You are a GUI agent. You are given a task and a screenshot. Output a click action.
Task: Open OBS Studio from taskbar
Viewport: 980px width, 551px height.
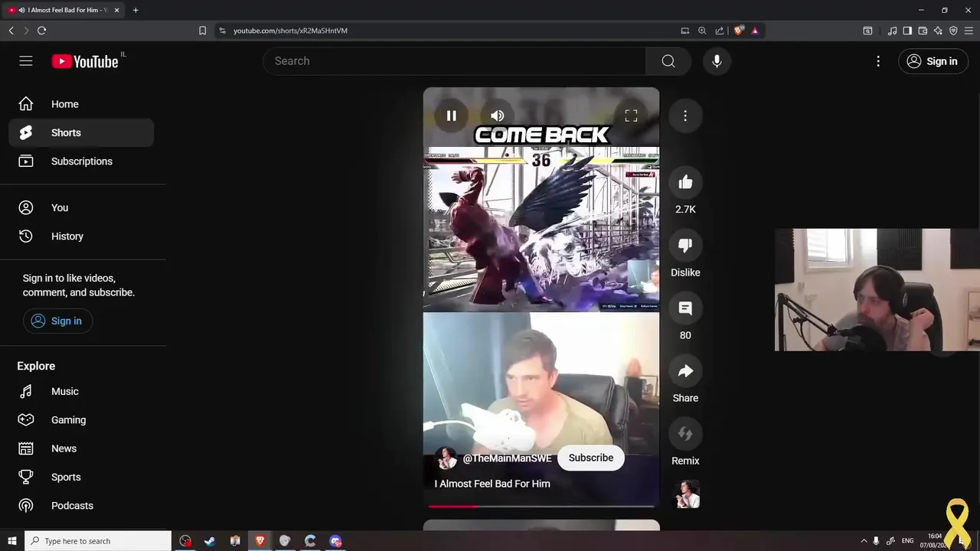[x=185, y=541]
